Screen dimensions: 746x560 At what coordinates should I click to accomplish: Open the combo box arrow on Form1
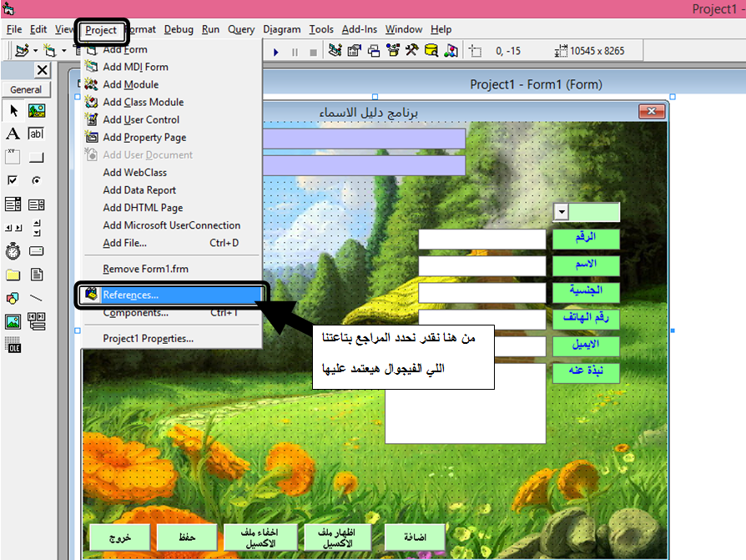click(562, 212)
